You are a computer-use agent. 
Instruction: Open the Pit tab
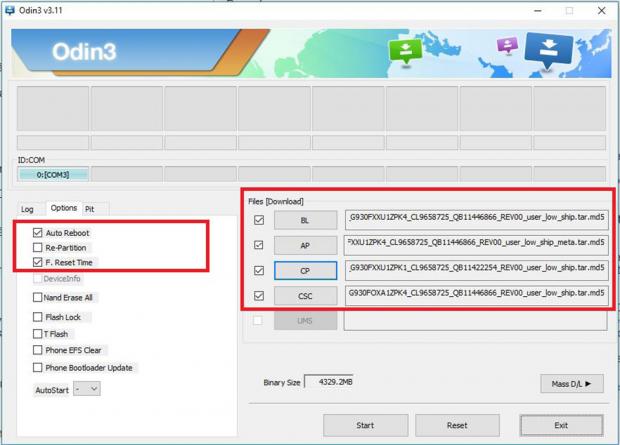tap(90, 209)
